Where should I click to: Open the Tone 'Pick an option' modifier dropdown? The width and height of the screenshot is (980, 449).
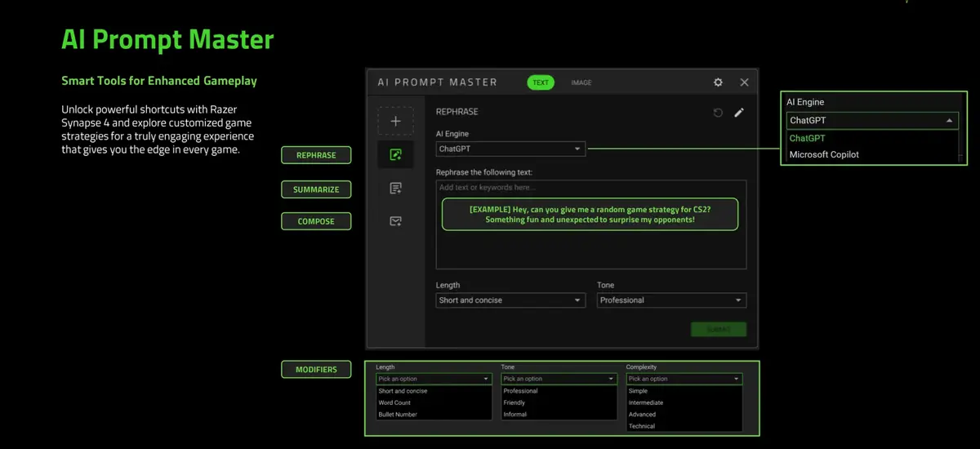coord(559,379)
